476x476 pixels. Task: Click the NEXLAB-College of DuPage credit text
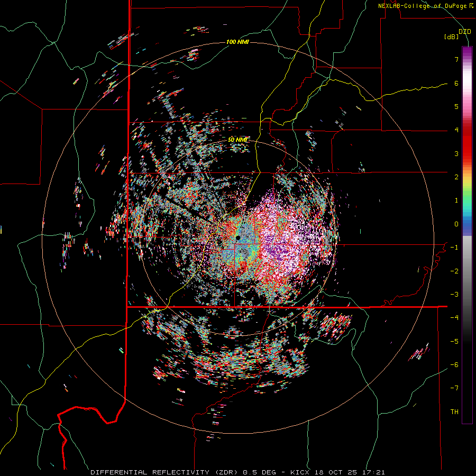coord(426,6)
